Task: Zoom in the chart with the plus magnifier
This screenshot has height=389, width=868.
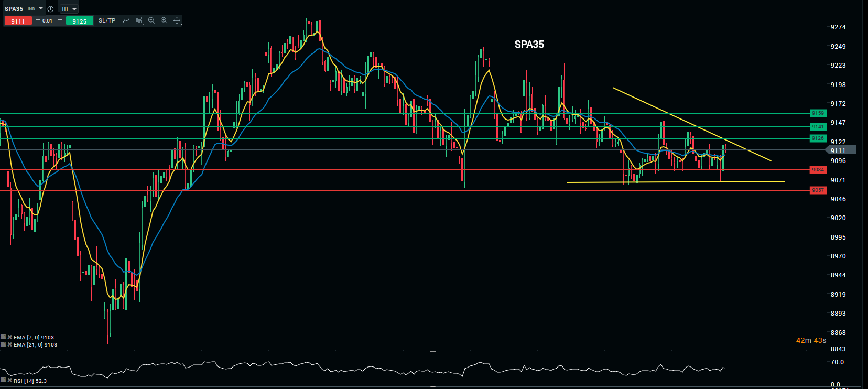Action: [164, 20]
